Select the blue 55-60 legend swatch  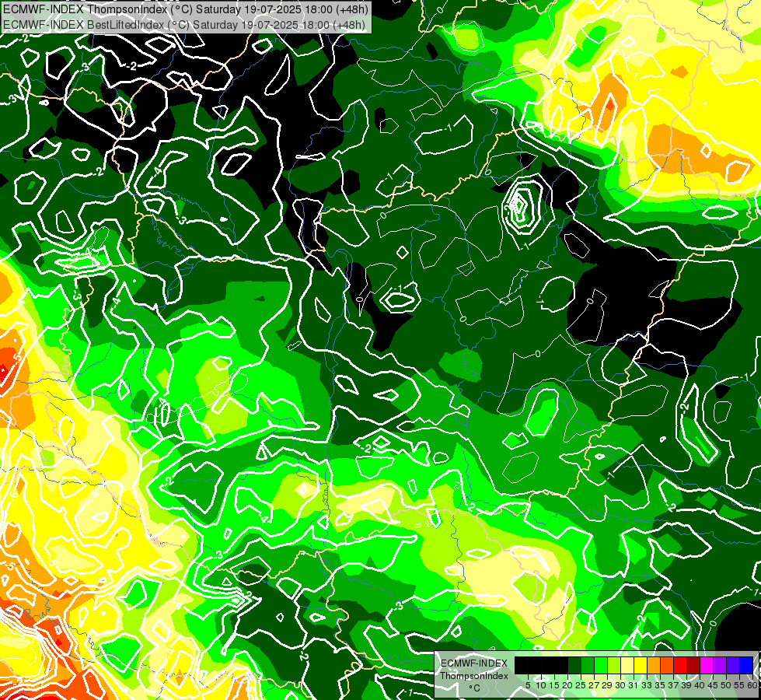click(746, 665)
